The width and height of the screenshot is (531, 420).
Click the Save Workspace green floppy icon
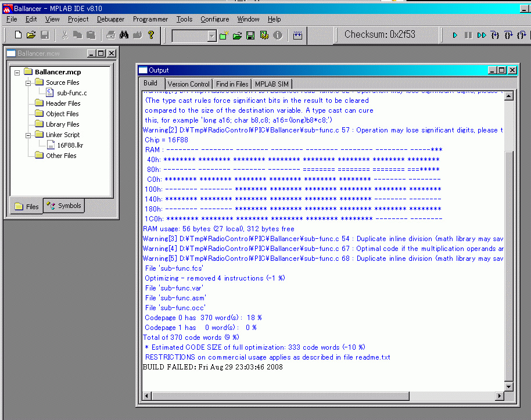point(250,35)
